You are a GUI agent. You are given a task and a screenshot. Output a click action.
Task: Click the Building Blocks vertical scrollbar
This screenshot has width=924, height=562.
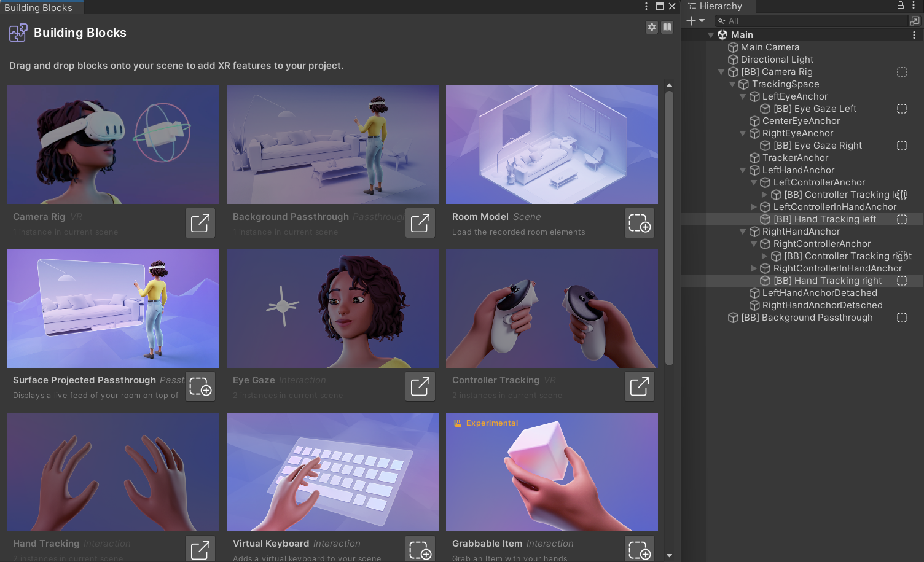coord(669,227)
